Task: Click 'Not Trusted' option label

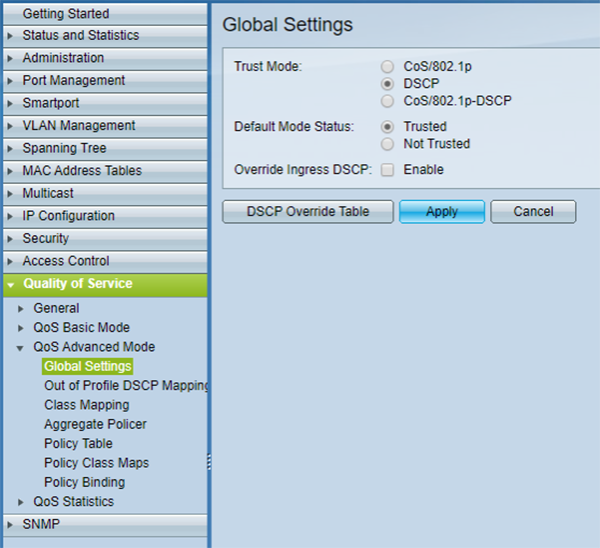Action: click(437, 144)
